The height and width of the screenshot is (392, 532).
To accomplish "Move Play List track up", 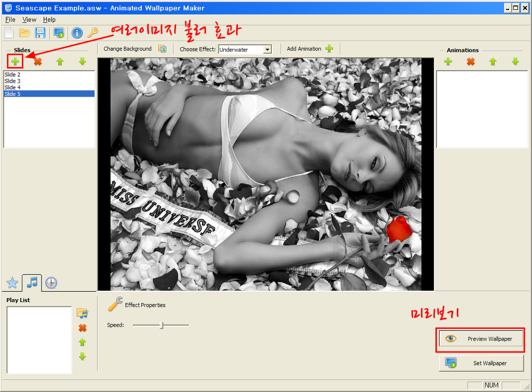I will tap(83, 343).
